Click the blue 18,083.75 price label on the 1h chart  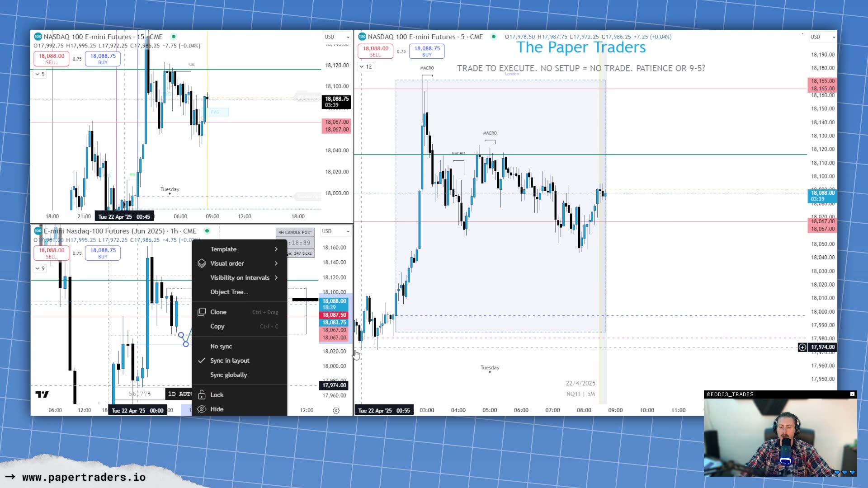click(334, 323)
